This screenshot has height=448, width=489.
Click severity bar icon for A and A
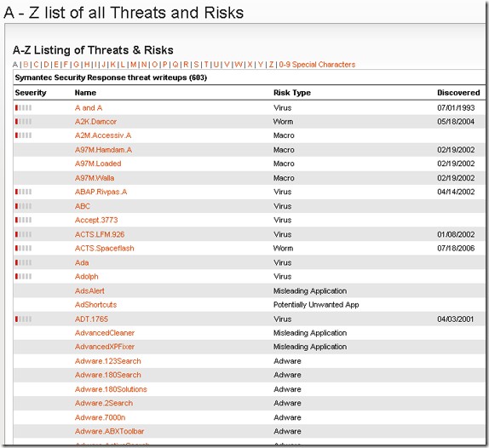[23, 108]
